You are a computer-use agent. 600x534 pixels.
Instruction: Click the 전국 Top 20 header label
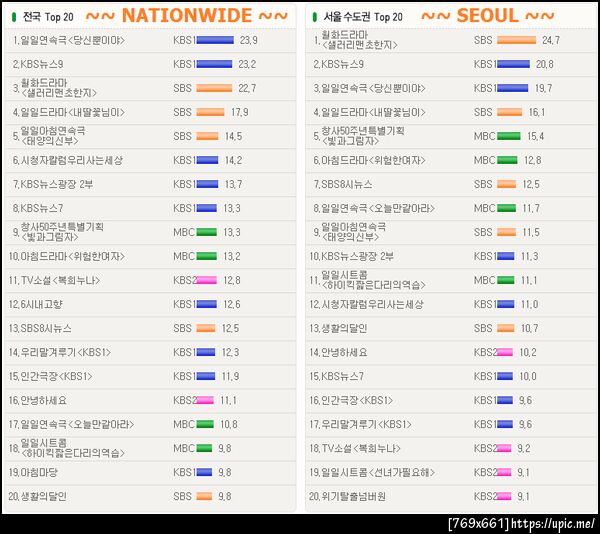[x=48, y=17]
